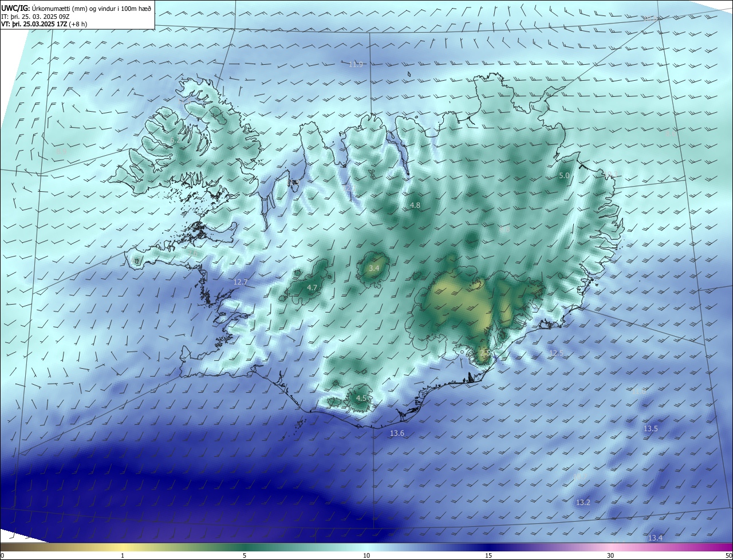The width and height of the screenshot is (733, 560).
Task: Click the colorbar at the 0 tick
Action: (x=2, y=555)
